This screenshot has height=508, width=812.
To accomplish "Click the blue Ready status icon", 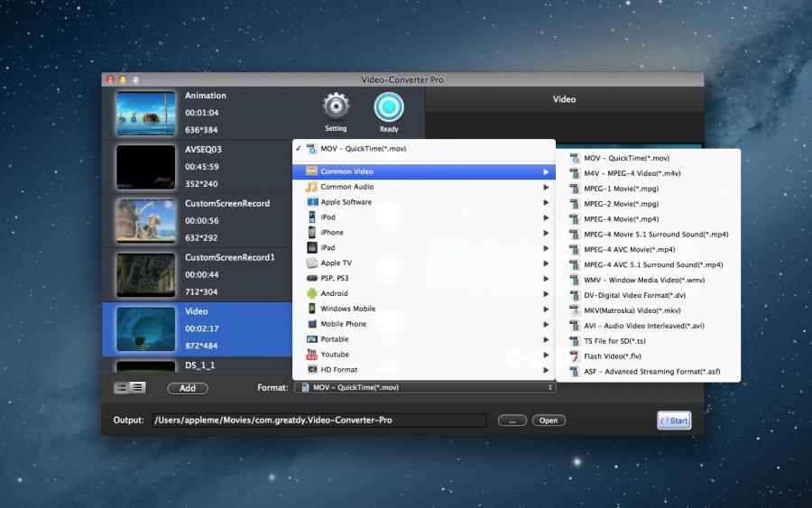I will coord(389,107).
